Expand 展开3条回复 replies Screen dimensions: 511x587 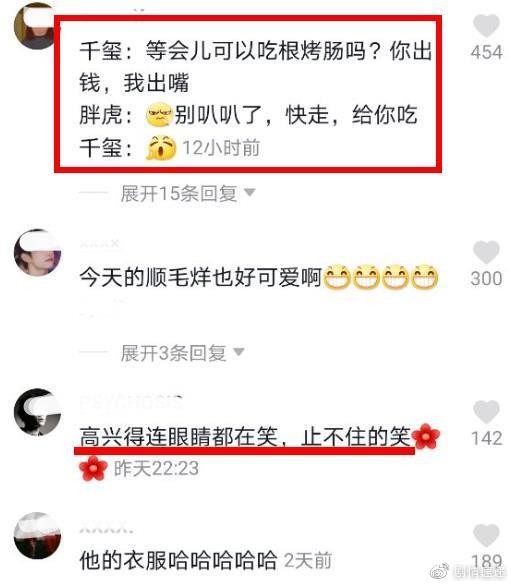pyautogui.click(x=173, y=353)
